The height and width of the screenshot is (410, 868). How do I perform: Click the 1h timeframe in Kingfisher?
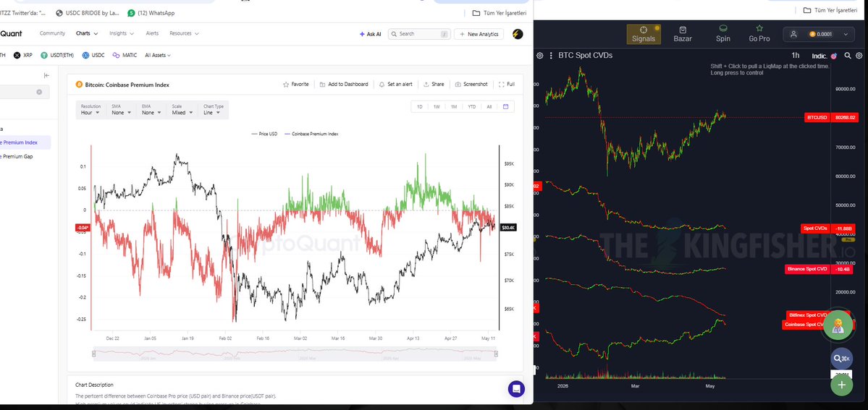click(x=796, y=56)
